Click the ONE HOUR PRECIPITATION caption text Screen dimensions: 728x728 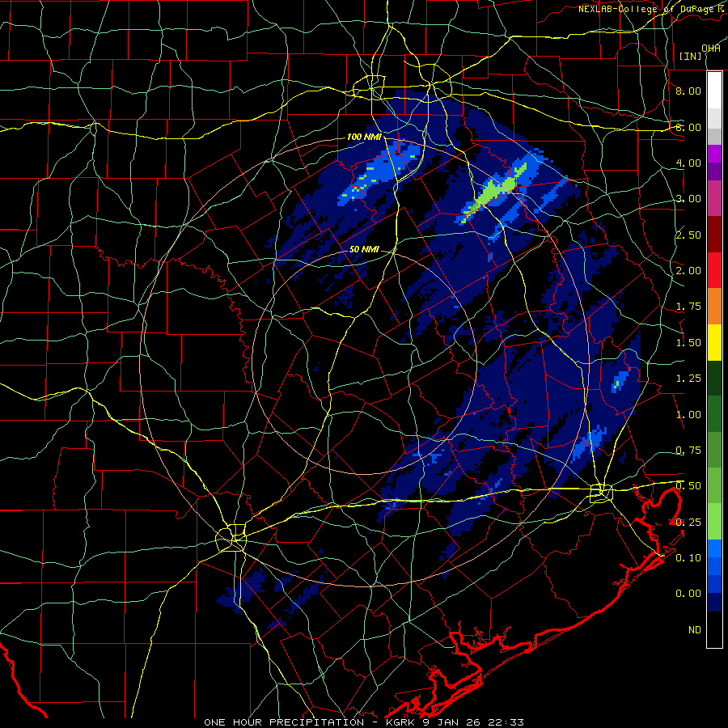[284, 722]
